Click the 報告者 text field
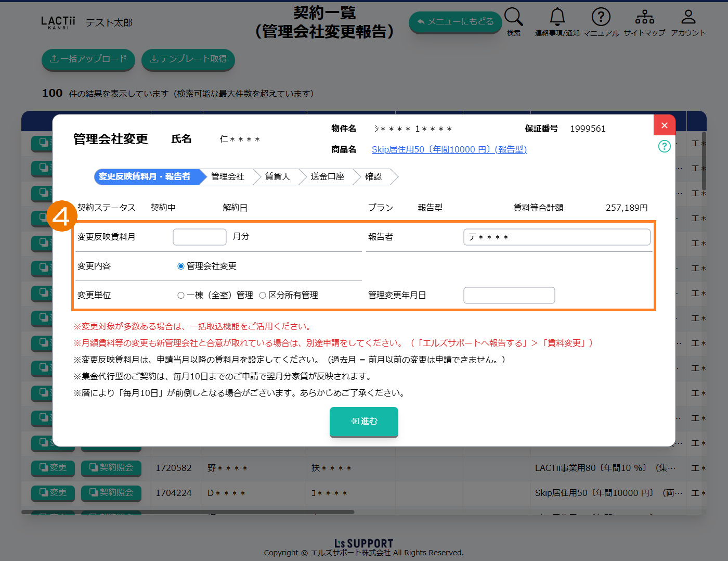728x561 pixels. point(556,237)
